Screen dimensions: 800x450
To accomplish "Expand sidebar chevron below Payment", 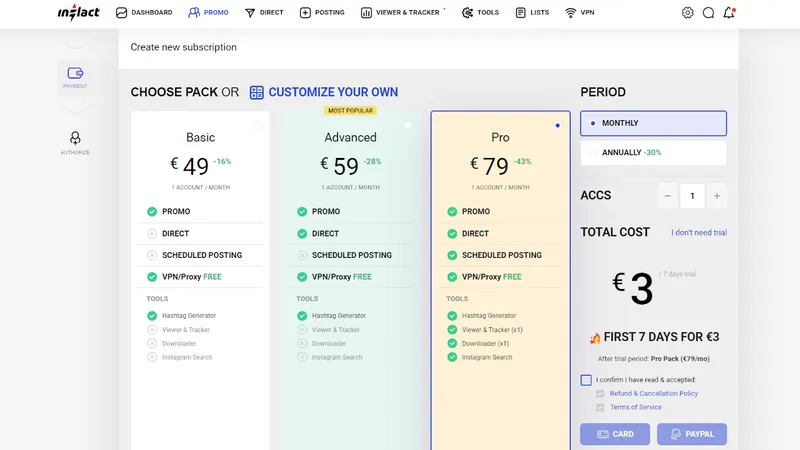I will (74, 110).
